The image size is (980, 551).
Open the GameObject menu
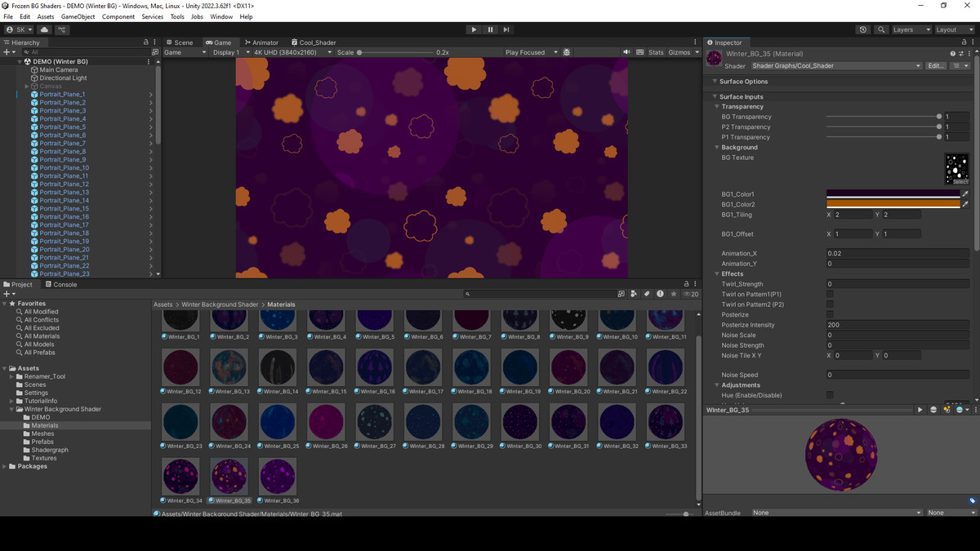coord(80,16)
